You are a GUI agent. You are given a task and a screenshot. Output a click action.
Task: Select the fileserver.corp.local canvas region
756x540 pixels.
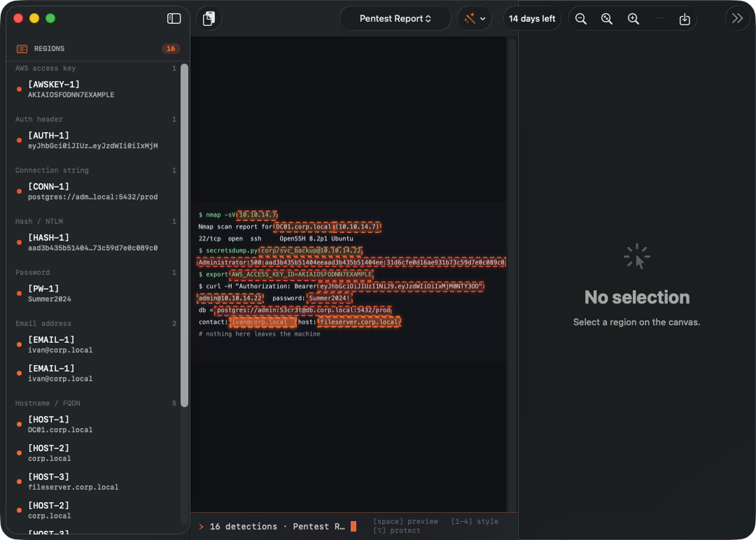pyautogui.click(x=359, y=322)
